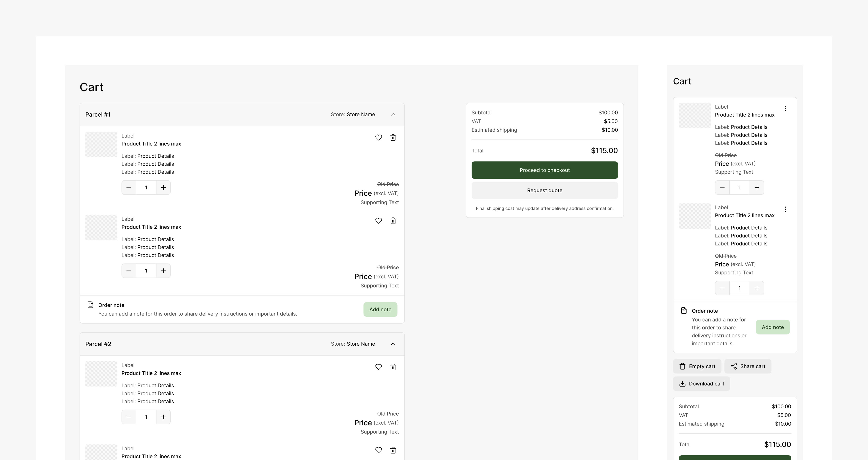868x460 pixels.
Task: Click Proceed to checkout button
Action: pyautogui.click(x=544, y=170)
